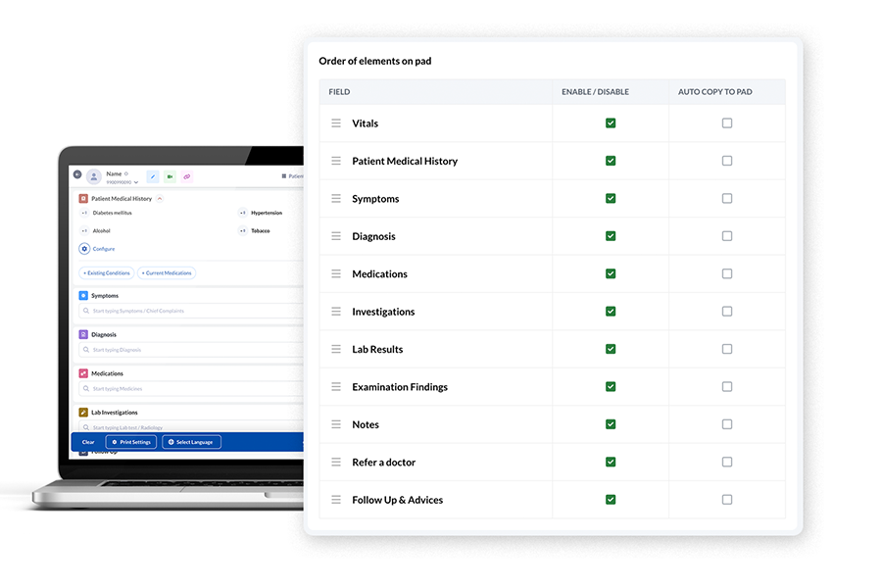
Task: Tick auto copy for Follow Up & Advices
Action: click(x=727, y=500)
